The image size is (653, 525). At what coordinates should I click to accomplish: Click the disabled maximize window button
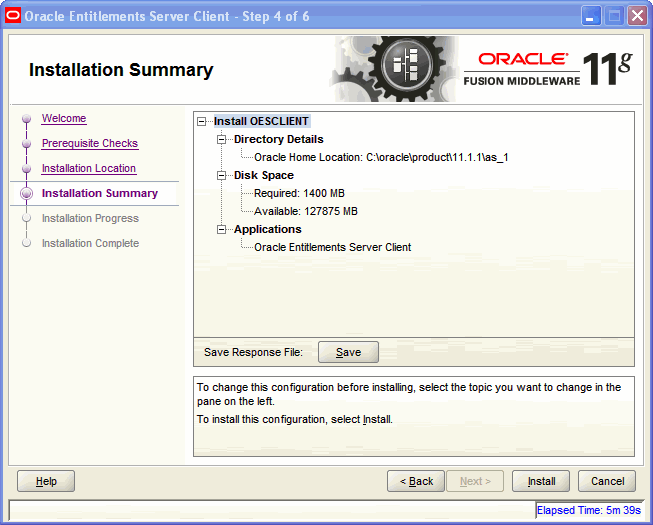tap(614, 16)
